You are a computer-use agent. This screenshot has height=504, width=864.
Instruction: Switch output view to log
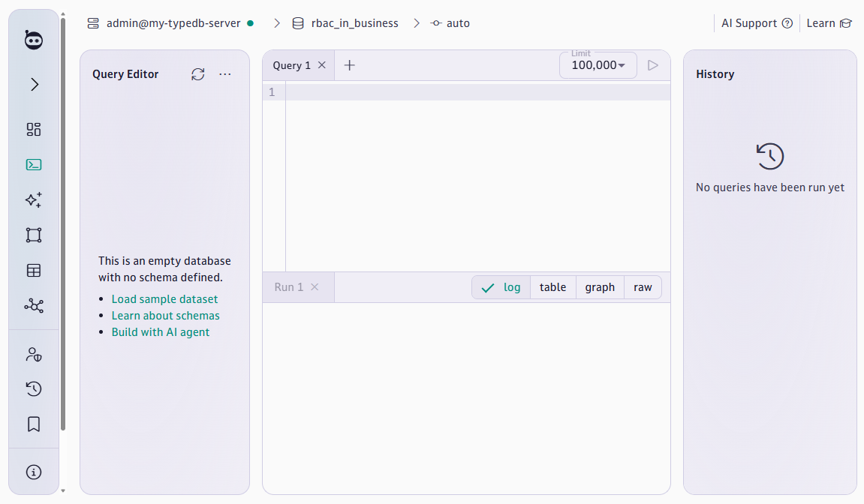501,287
